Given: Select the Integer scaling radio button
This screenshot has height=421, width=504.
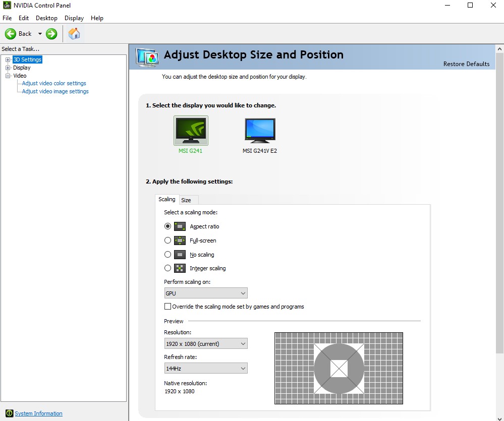Looking at the screenshot, I should coord(167,268).
